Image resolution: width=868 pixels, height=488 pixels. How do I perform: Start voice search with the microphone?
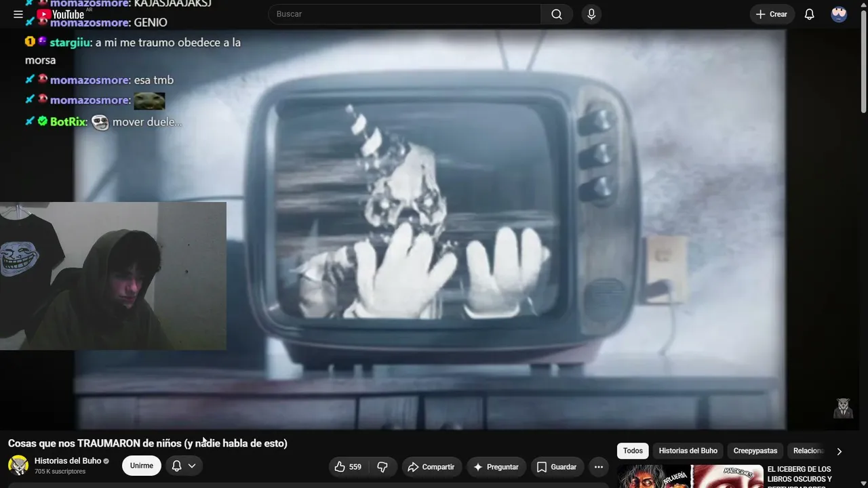coord(591,14)
